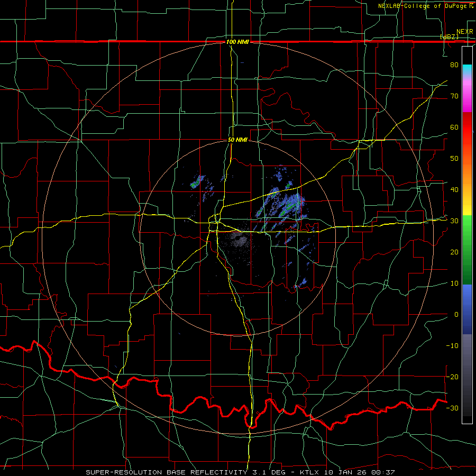The width and height of the screenshot is (476, 476).
Task: Click the 20 value on the dBZ scale
Action: pyautogui.click(x=454, y=252)
